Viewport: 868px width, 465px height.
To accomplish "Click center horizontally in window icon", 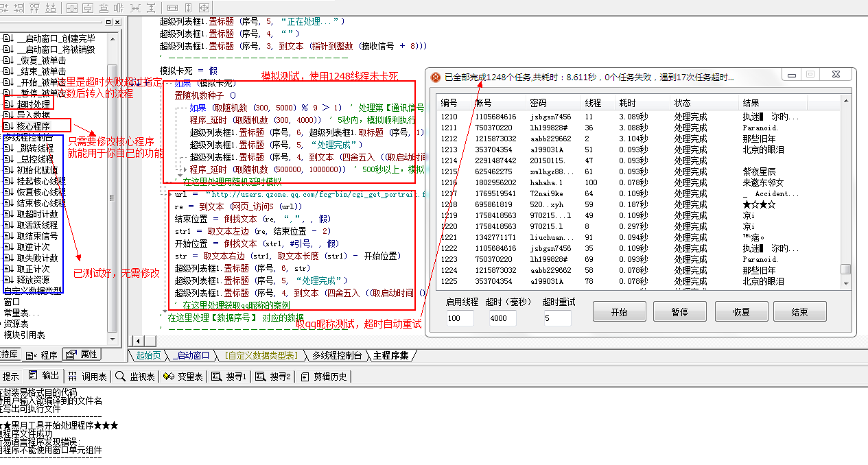I will coord(72,8).
